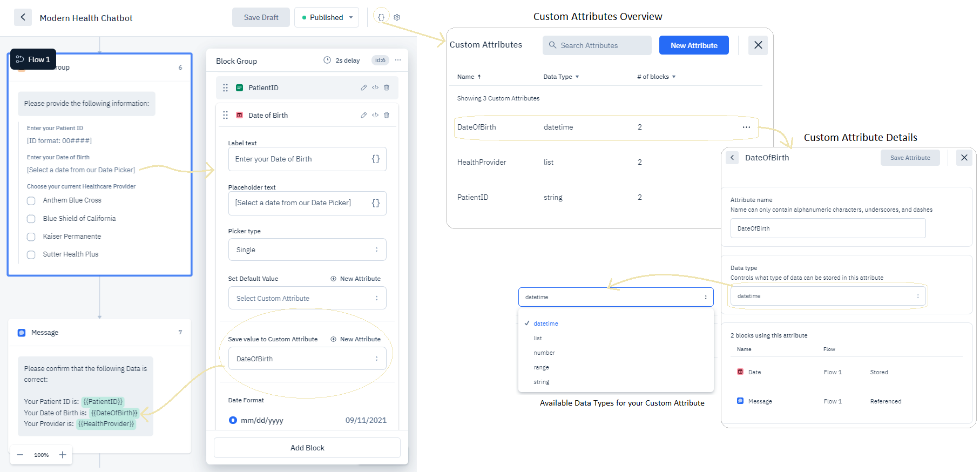Click the id:6 badge

click(380, 60)
